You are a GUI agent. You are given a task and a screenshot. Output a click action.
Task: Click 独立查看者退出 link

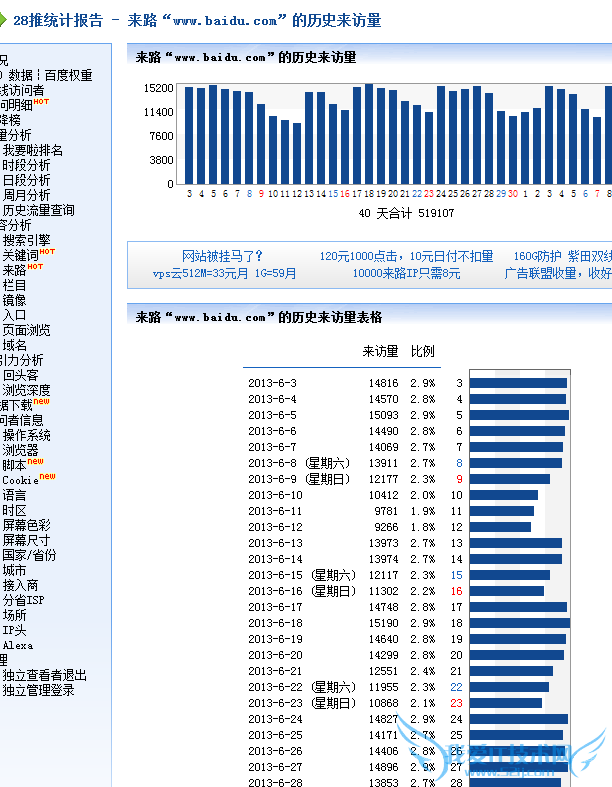point(44,675)
